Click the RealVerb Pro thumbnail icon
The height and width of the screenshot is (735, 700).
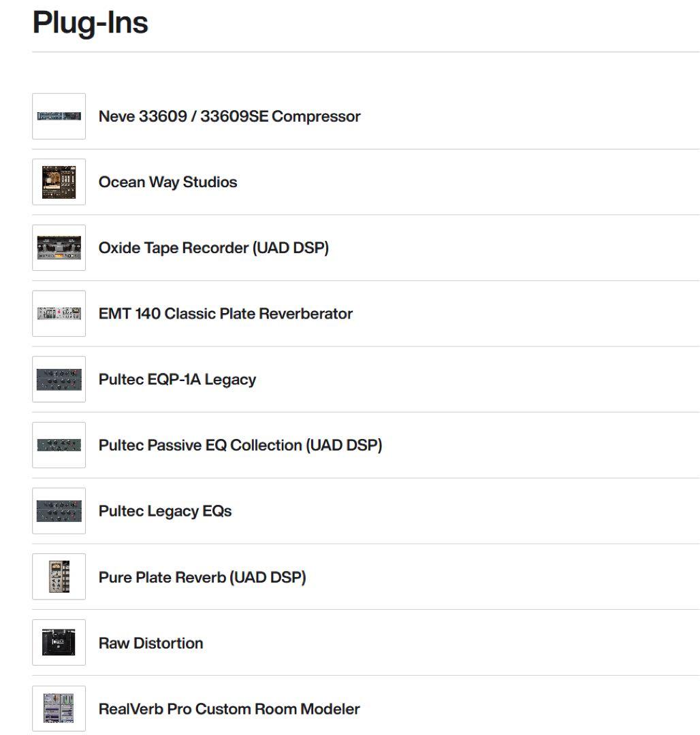tap(59, 708)
